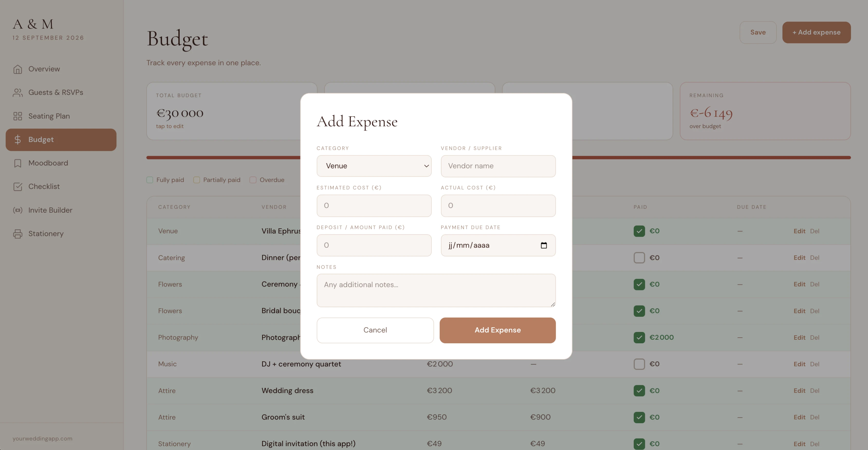The height and width of the screenshot is (450, 868).
Task: Edit the Digital invitation row
Action: point(799,444)
